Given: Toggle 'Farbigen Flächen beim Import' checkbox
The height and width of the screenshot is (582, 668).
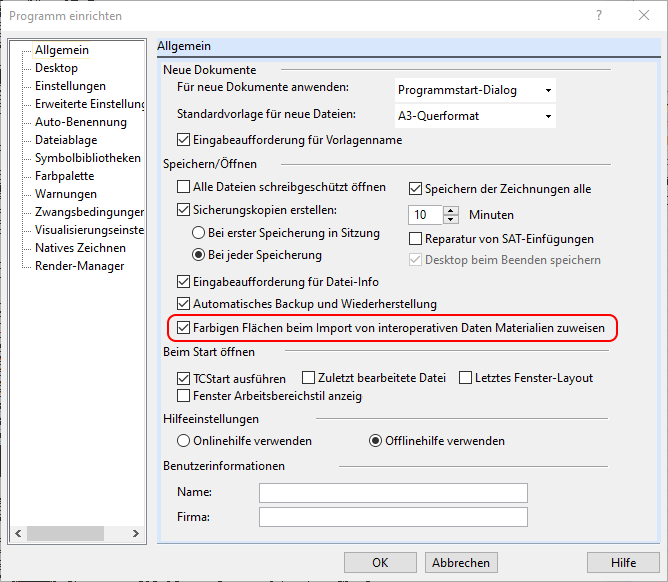Looking at the screenshot, I should click(x=183, y=328).
